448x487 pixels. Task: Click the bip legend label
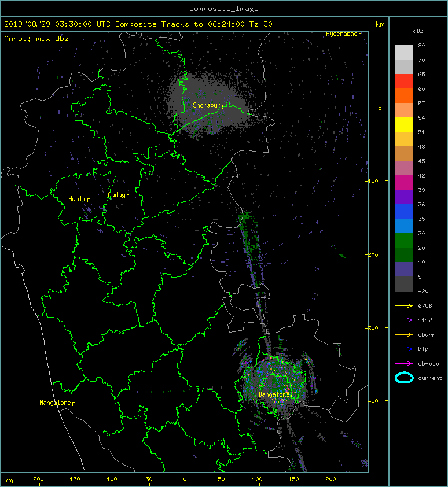424,349
